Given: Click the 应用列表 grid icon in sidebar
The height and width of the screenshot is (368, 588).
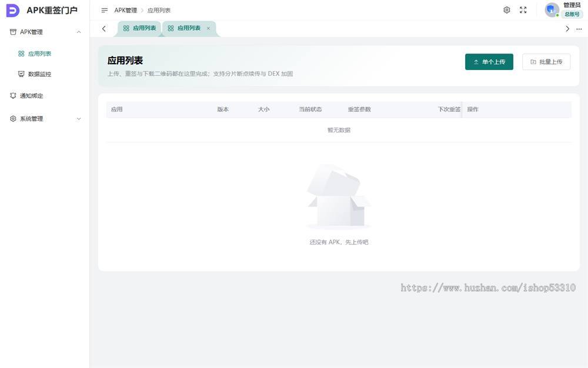Looking at the screenshot, I should coord(21,54).
